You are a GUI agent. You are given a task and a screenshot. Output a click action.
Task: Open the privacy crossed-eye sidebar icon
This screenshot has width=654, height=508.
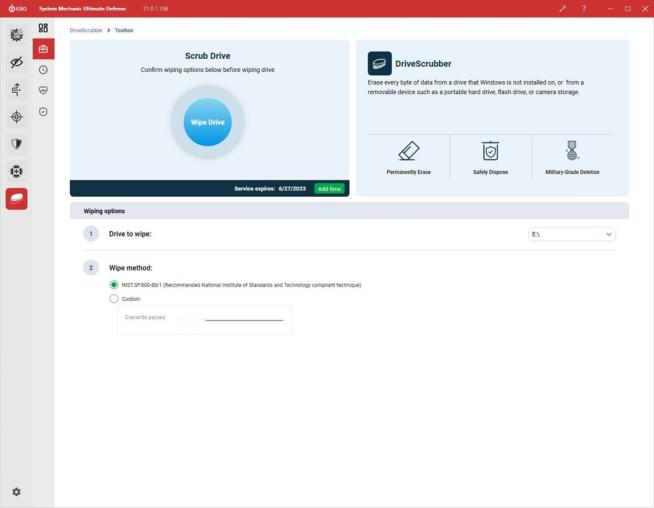(x=17, y=63)
